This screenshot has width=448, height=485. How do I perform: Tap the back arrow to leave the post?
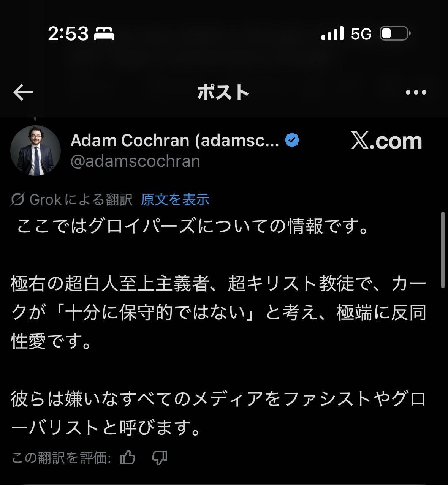[x=23, y=93]
